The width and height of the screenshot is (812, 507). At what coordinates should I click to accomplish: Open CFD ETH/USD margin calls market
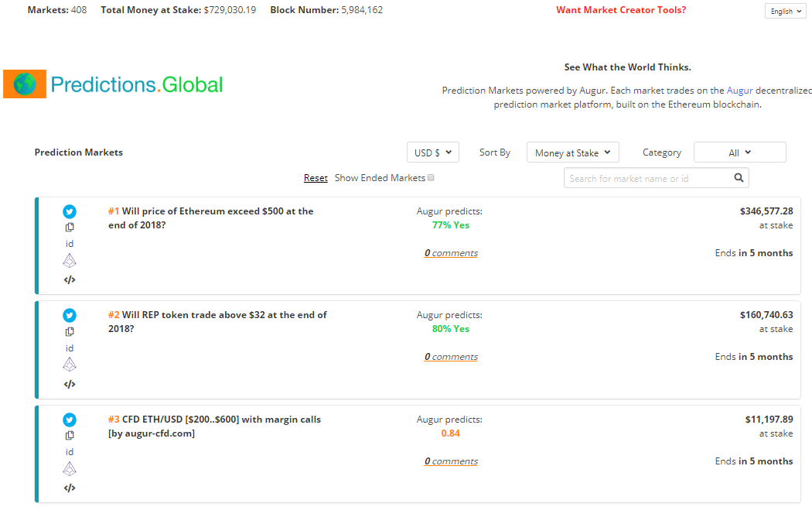(214, 426)
